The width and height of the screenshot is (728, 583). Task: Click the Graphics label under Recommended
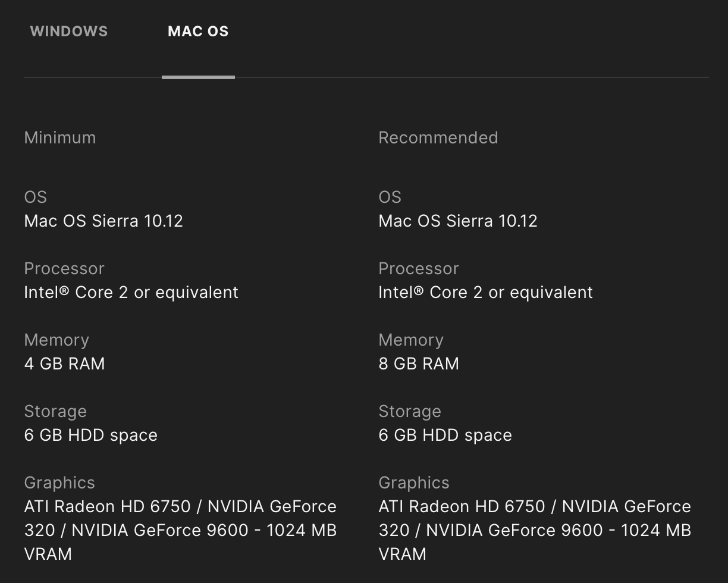tap(414, 482)
